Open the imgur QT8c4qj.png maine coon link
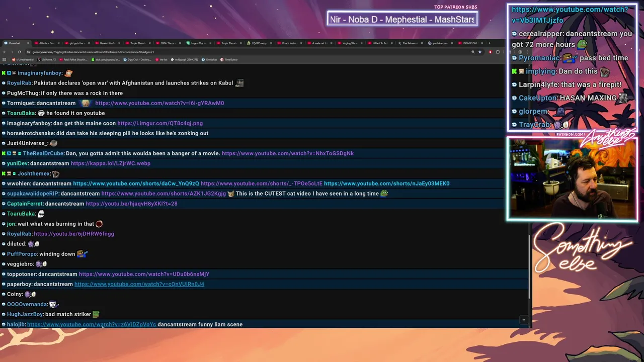Viewport: 644px width, 362px height. (x=160, y=123)
